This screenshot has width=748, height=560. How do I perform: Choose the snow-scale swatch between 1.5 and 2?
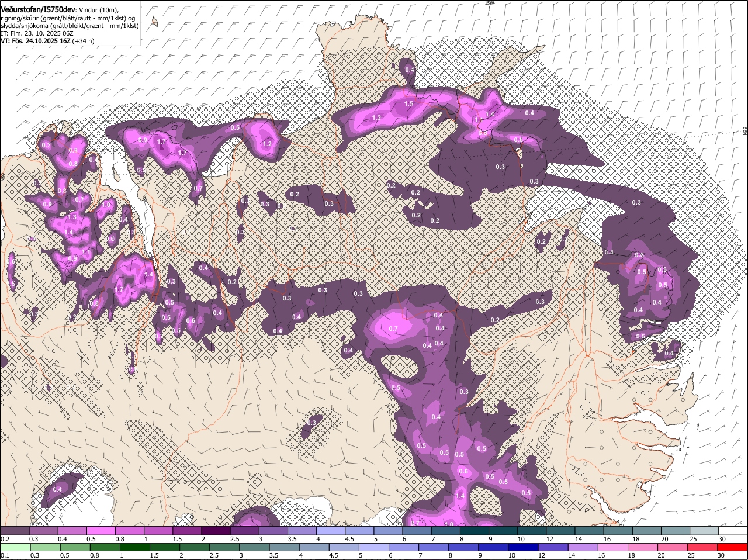pos(187,531)
